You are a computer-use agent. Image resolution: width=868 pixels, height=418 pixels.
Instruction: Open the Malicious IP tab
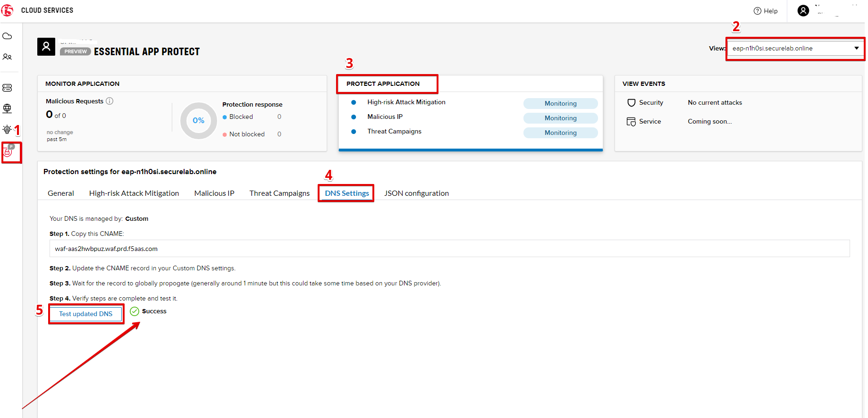[214, 193]
